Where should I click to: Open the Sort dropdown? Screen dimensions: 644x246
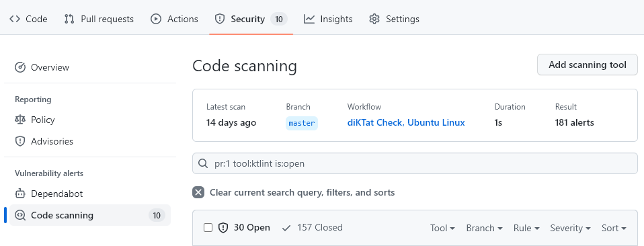point(614,228)
